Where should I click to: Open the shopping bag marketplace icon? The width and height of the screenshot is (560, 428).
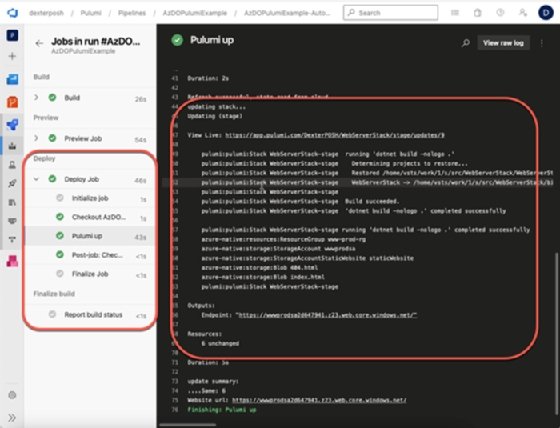(478, 13)
